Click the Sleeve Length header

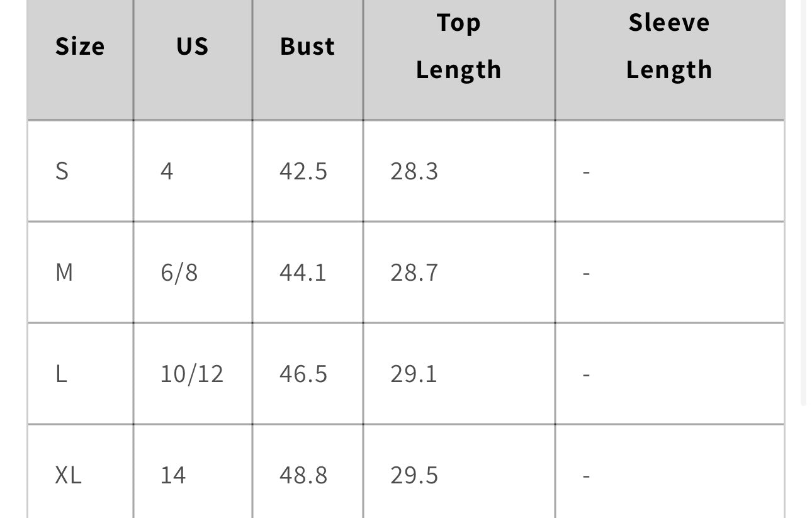click(669, 47)
